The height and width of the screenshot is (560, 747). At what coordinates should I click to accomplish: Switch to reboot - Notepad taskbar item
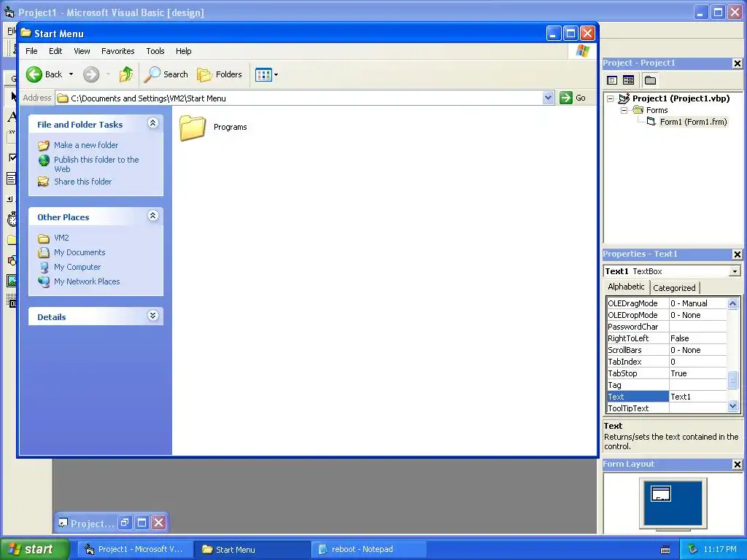pyautogui.click(x=369, y=550)
